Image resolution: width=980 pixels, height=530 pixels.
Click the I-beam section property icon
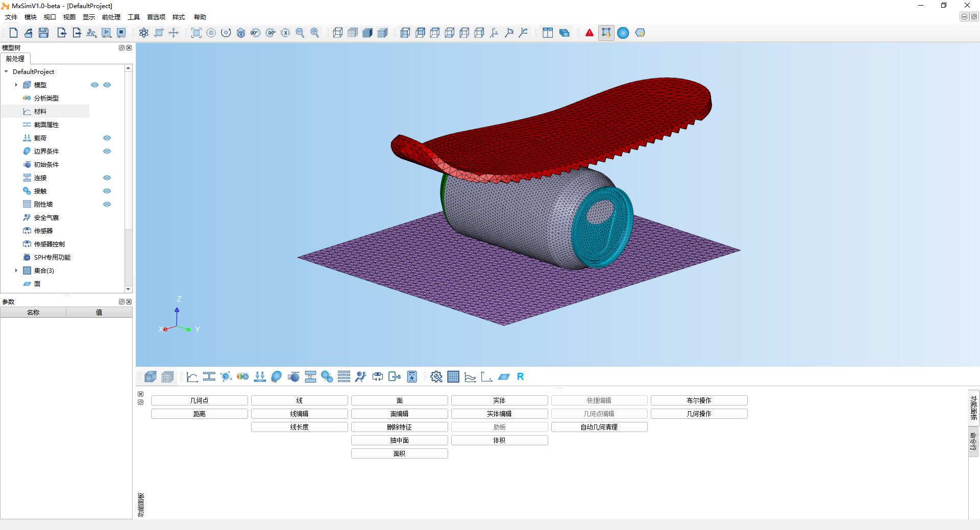(209, 376)
